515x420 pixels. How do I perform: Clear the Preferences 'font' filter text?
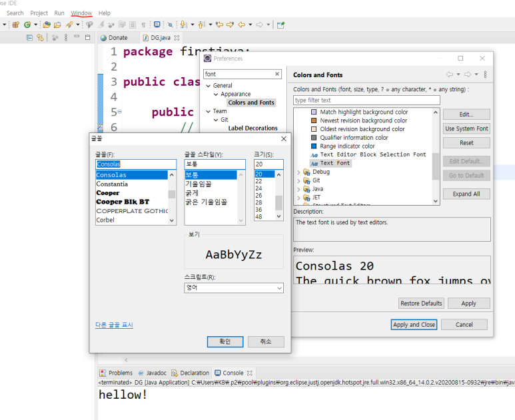(277, 74)
